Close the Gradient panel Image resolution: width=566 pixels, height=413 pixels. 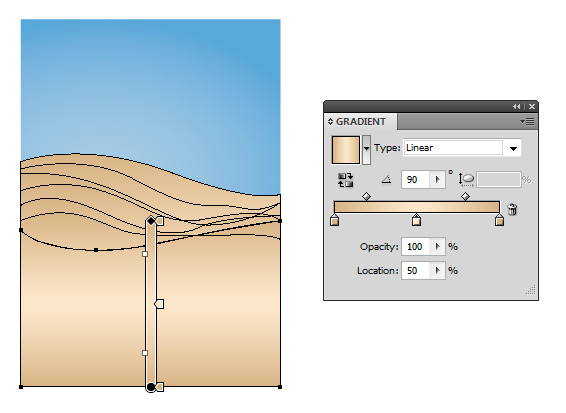click(x=532, y=106)
